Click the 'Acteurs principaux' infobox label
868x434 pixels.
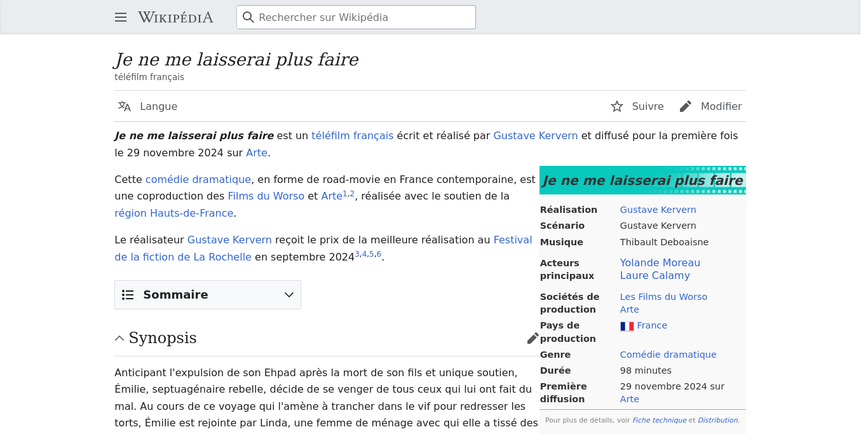pyautogui.click(x=567, y=269)
